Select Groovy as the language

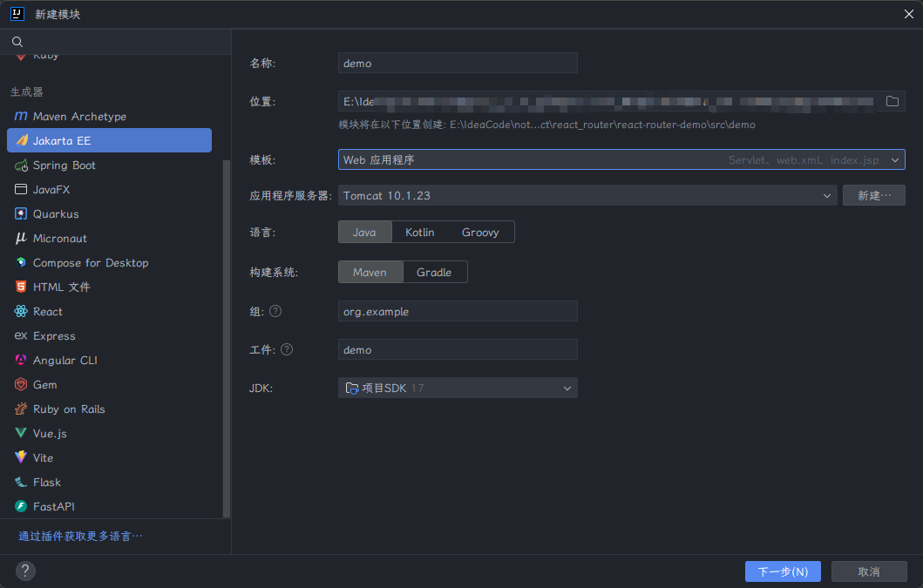pyautogui.click(x=480, y=232)
